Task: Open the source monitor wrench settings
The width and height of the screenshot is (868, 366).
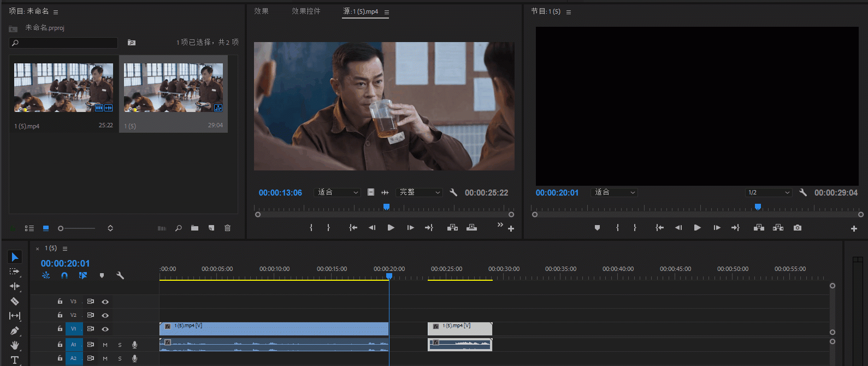Action: [x=453, y=192]
